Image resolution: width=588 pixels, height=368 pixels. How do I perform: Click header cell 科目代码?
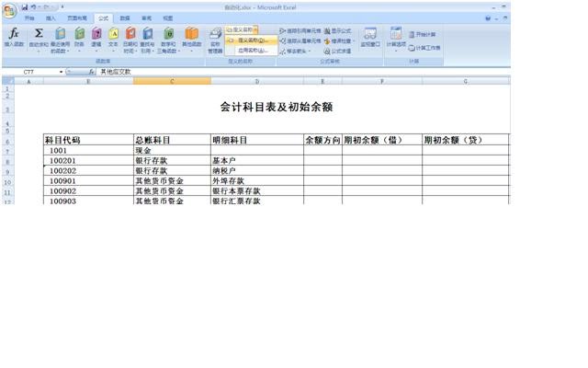click(x=88, y=140)
